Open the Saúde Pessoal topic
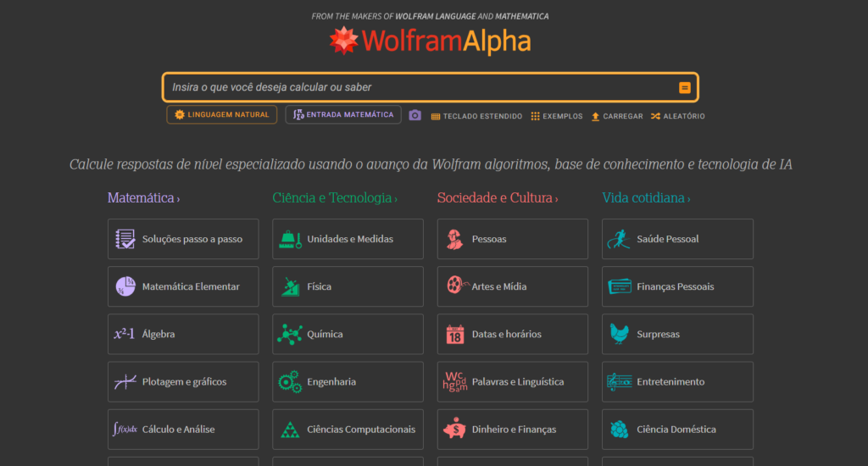The width and height of the screenshot is (868, 466). tap(677, 239)
